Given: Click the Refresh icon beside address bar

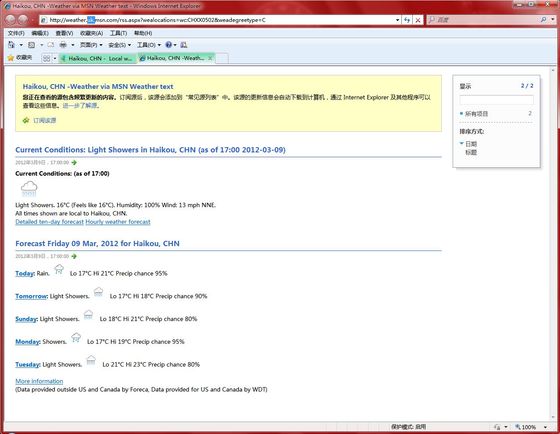Looking at the screenshot, I should [407, 20].
